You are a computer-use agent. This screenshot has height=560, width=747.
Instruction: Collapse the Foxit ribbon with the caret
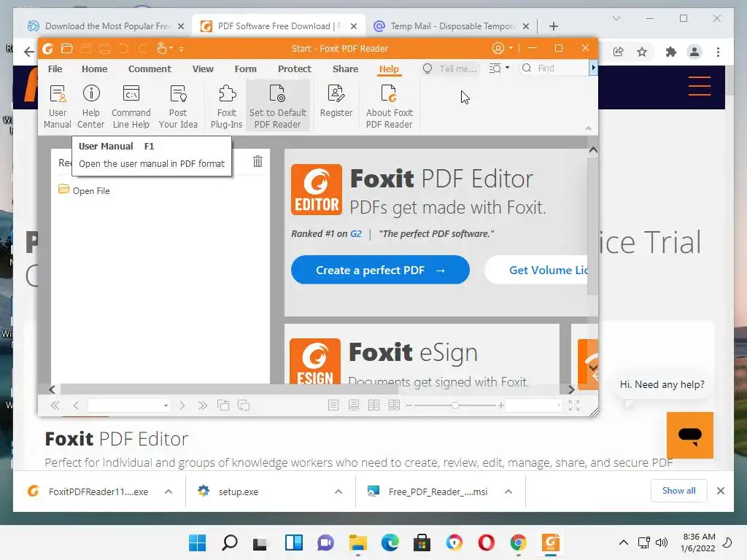click(x=589, y=128)
